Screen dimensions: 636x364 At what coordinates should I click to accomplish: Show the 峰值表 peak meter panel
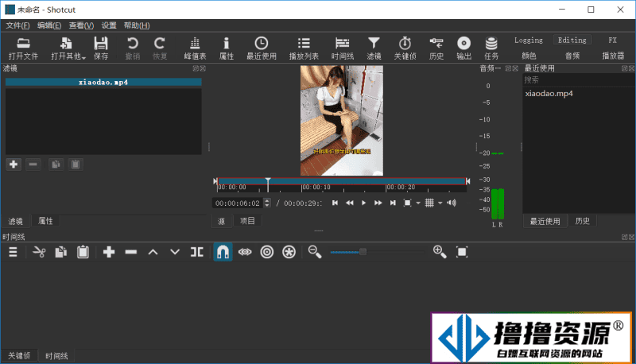(195, 48)
